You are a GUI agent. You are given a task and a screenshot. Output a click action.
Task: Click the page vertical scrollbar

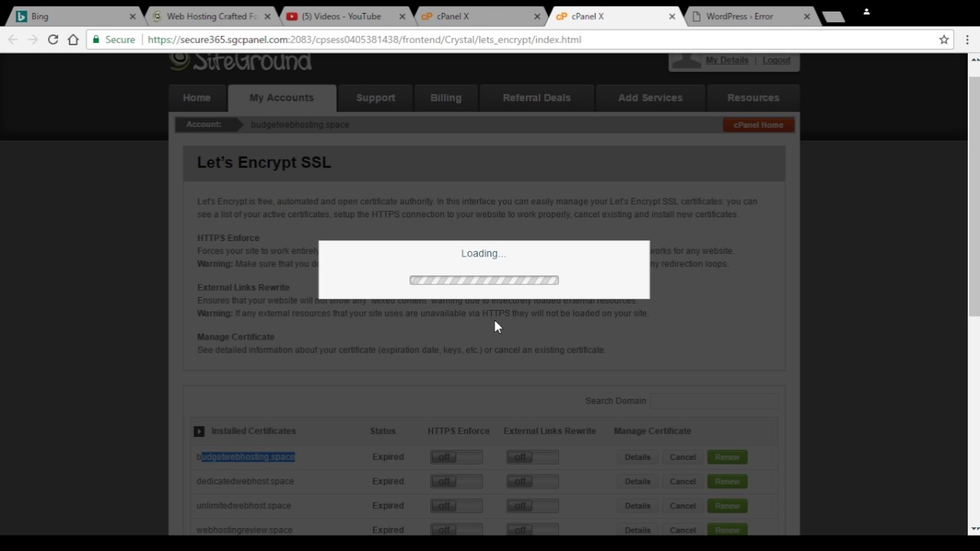974,195
